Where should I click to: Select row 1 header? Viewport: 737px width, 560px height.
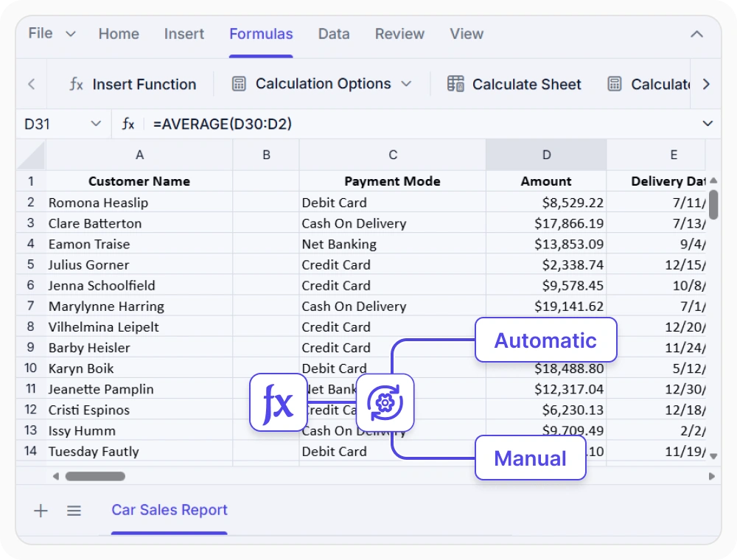(31, 181)
